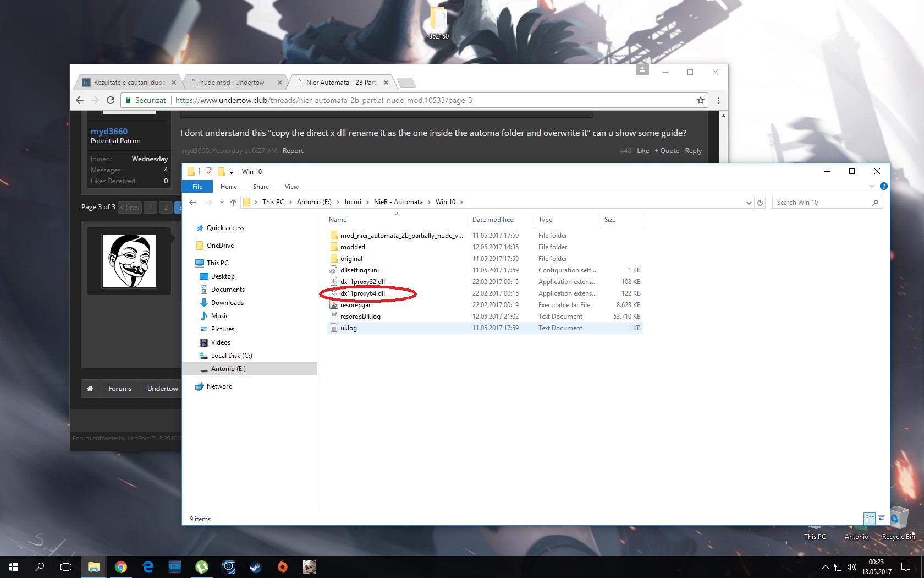The width and height of the screenshot is (924, 578).
Task: Switch to the nude mod Undertow tab
Action: [x=232, y=83]
